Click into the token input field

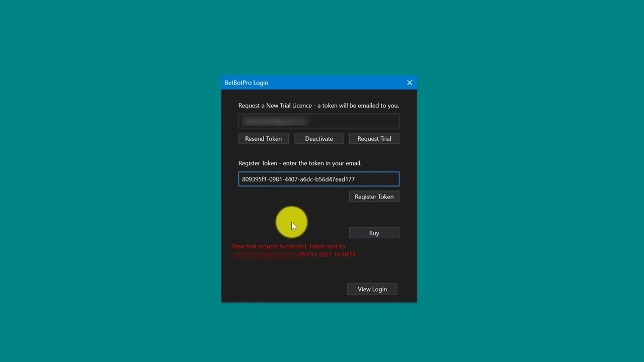click(x=319, y=179)
